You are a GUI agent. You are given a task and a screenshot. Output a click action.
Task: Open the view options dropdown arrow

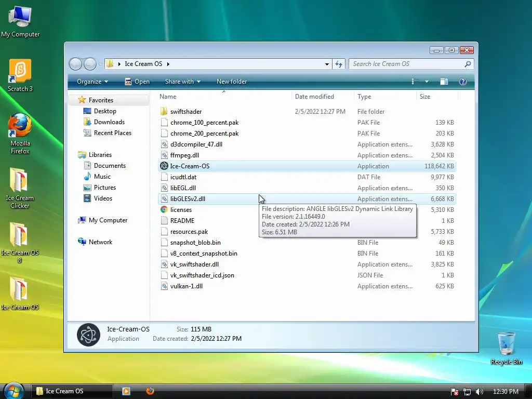[427, 82]
